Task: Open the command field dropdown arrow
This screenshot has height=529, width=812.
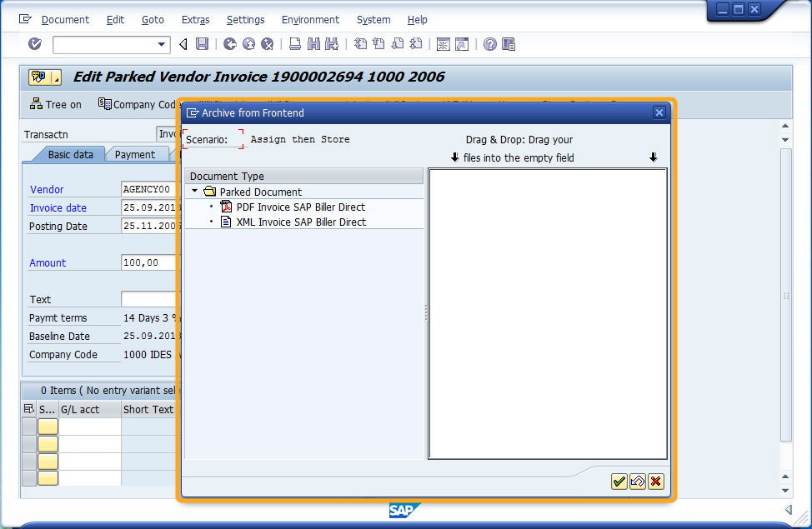Action: point(162,44)
